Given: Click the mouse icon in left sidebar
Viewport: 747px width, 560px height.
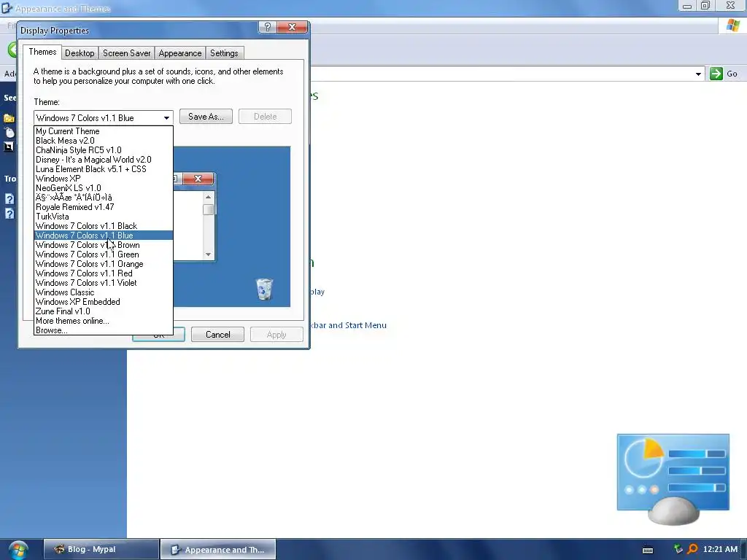Looking at the screenshot, I should point(9,133).
